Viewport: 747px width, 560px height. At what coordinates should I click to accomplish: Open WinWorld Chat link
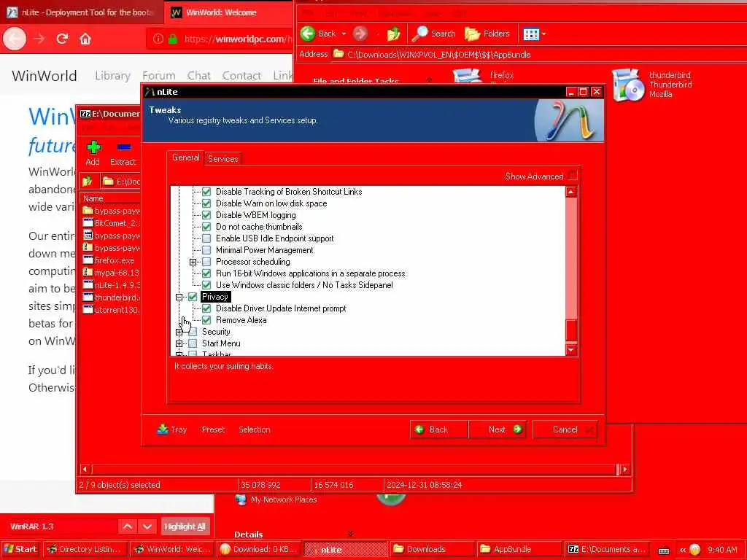(198, 75)
